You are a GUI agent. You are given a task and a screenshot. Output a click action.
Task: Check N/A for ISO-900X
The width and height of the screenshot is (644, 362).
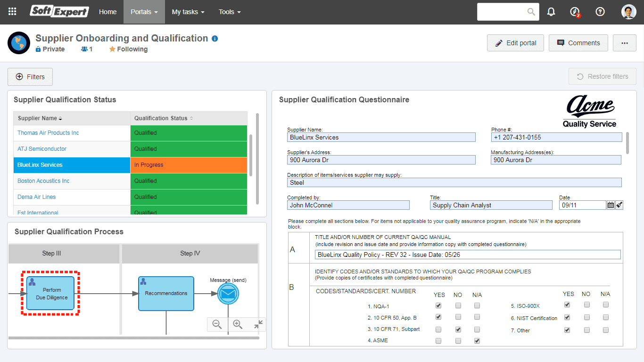(606, 305)
